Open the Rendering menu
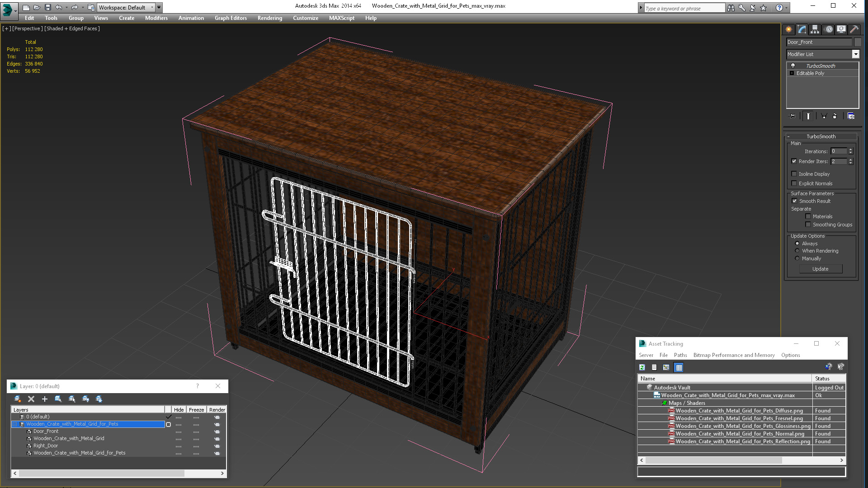 click(269, 18)
